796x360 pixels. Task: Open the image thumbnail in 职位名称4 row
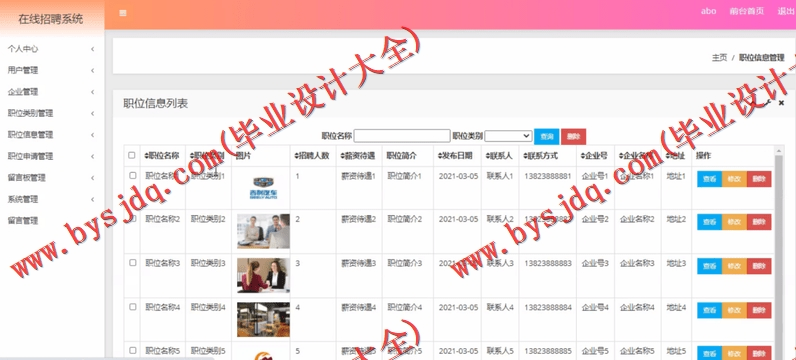pyautogui.click(x=263, y=319)
